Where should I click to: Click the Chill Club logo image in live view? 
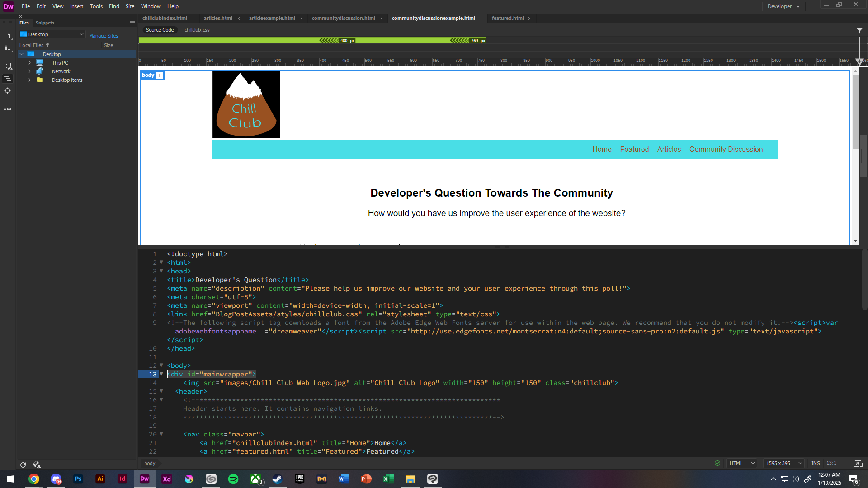[246, 105]
